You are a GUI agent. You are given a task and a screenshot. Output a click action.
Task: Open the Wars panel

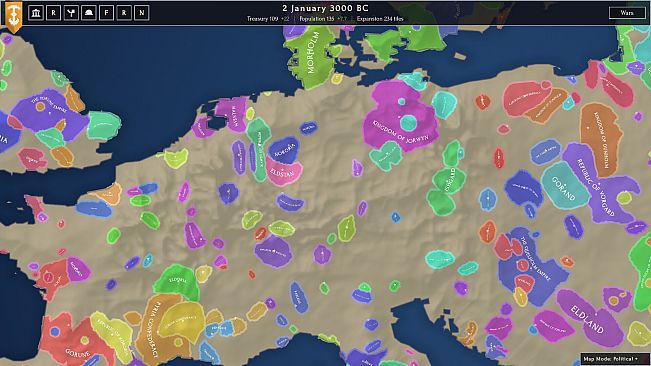(x=627, y=13)
